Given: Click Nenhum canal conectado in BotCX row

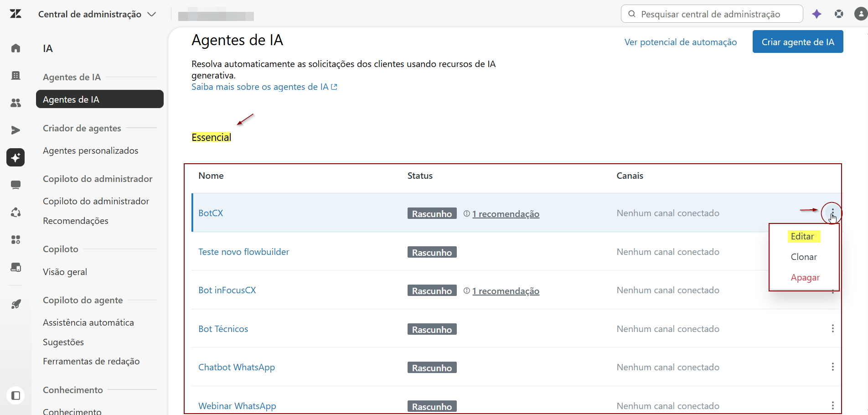Looking at the screenshot, I should 668,213.
